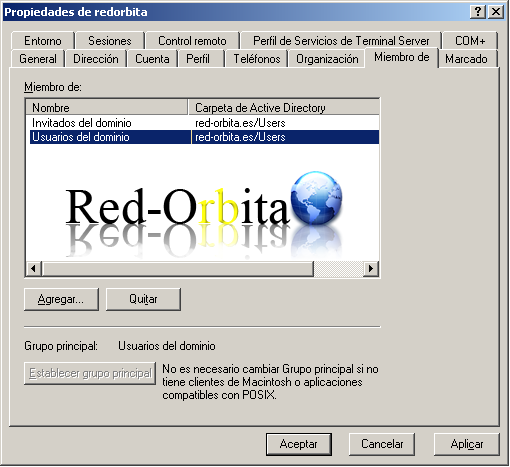The height and width of the screenshot is (467, 510).
Task: Select the Organización tab
Action: pyautogui.click(x=327, y=59)
